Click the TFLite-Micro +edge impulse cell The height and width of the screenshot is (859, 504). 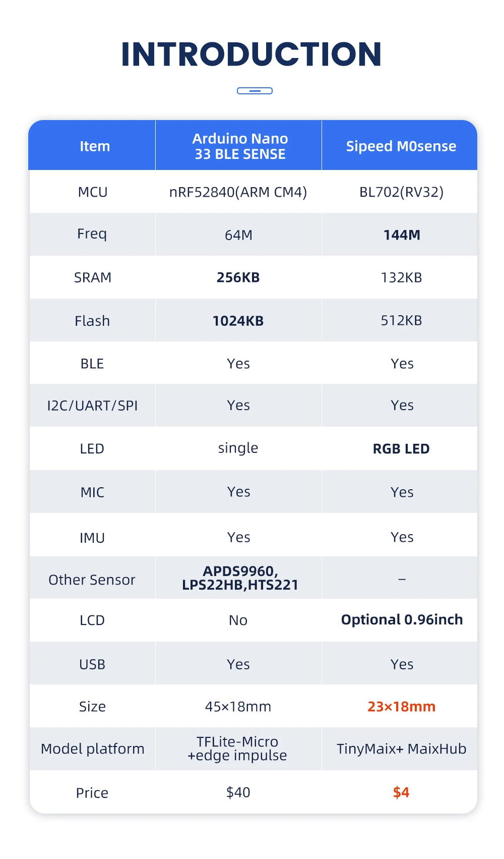click(x=237, y=749)
